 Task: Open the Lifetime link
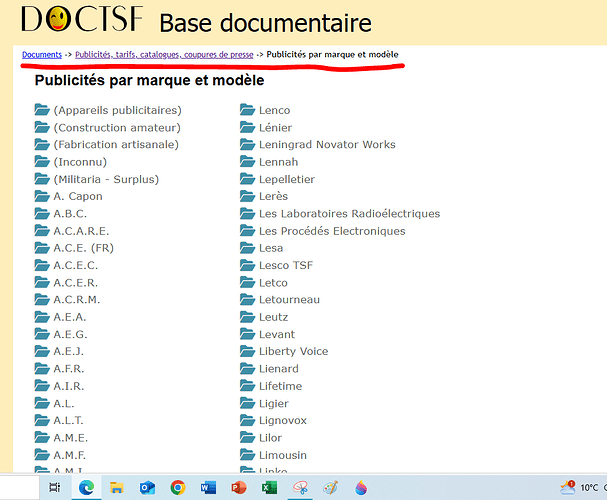tap(281, 386)
